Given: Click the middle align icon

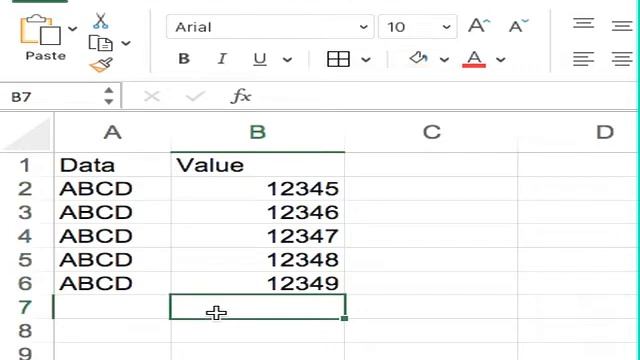Looking at the screenshot, I should (622, 26).
